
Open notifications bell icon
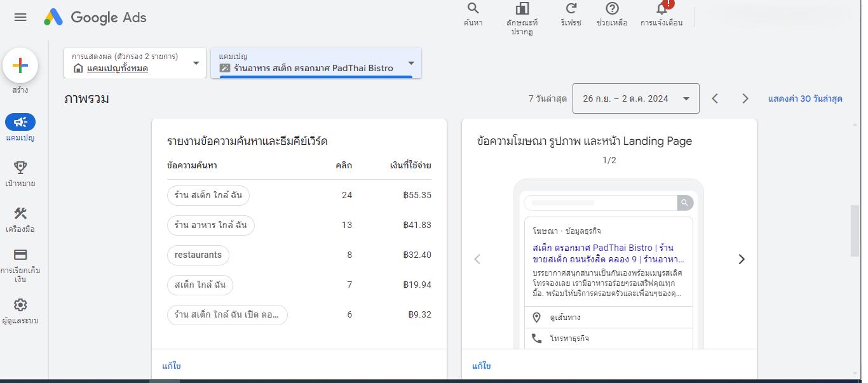coord(661,9)
